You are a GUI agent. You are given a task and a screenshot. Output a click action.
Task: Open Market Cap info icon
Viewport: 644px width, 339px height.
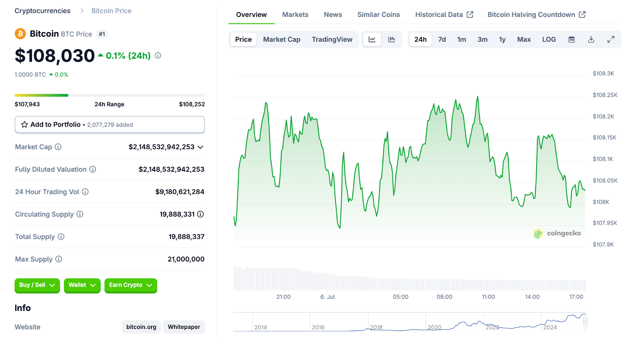(x=58, y=147)
